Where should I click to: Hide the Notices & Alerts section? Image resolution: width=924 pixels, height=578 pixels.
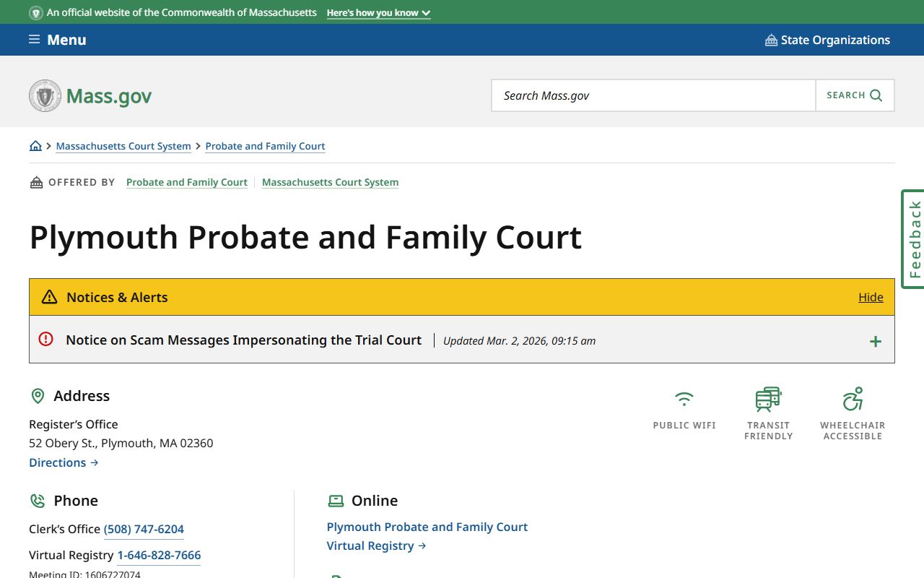click(x=871, y=297)
